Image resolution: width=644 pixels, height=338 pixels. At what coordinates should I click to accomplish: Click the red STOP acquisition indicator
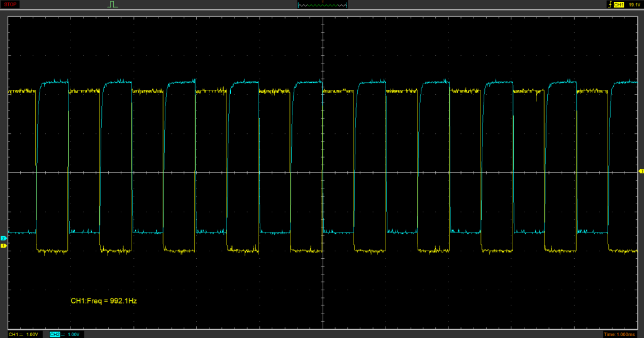11,4
